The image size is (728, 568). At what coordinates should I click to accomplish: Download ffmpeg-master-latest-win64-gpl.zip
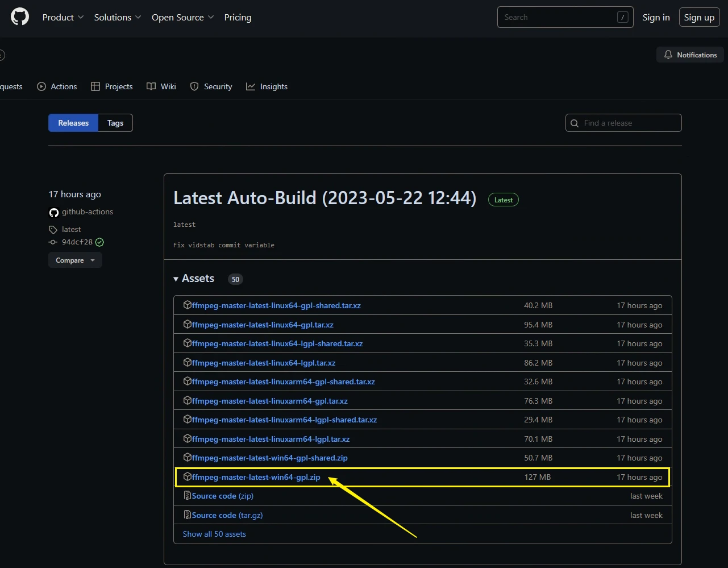pyautogui.click(x=256, y=477)
